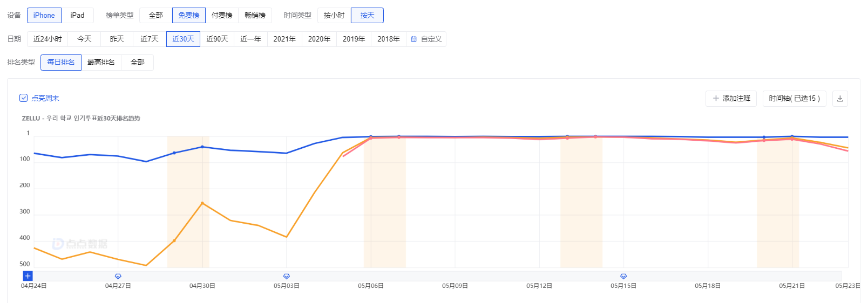Click the download chart icon
The image size is (868, 303).
tap(839, 99)
